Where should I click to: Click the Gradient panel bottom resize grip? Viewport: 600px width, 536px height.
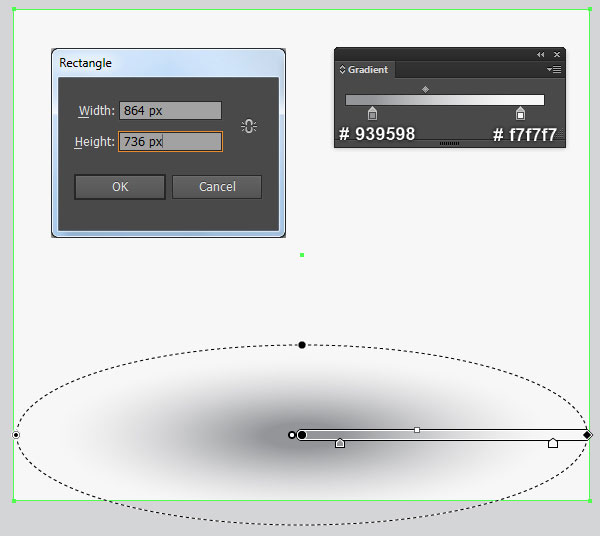[449, 143]
